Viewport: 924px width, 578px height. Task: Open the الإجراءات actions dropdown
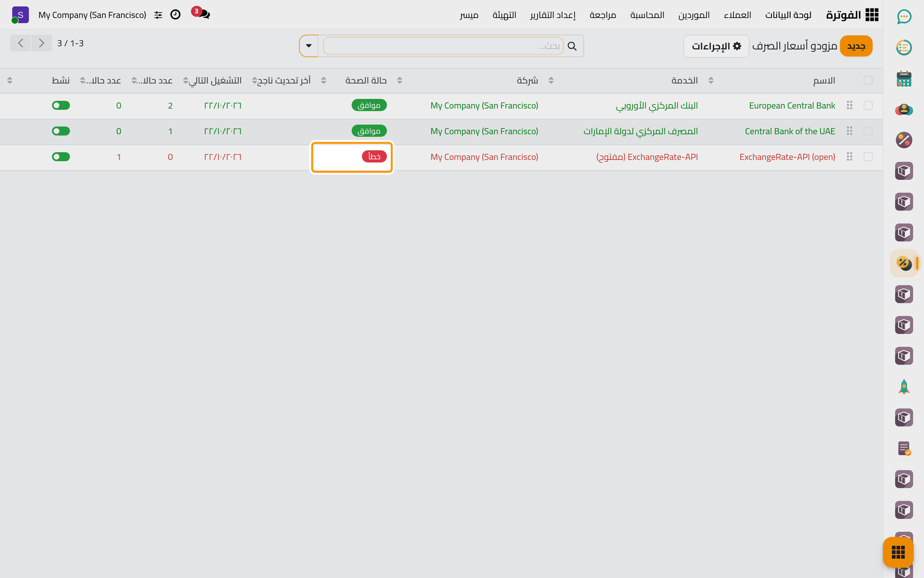point(716,46)
